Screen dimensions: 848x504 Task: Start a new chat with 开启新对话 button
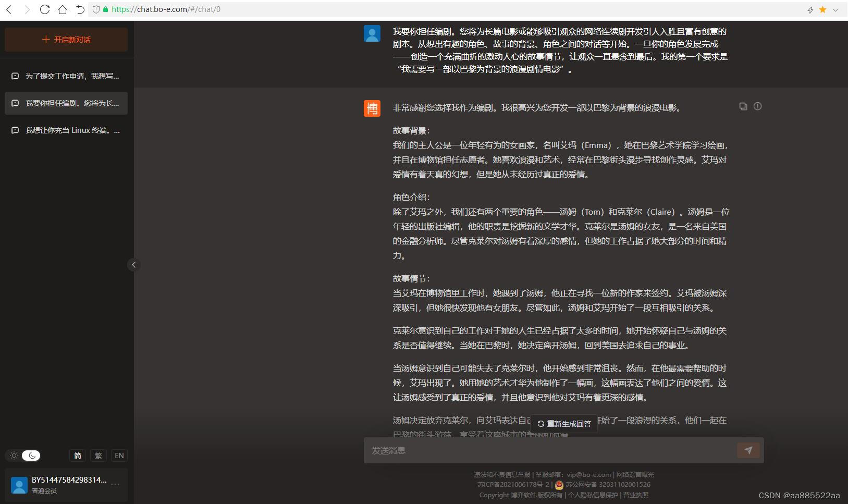pos(66,40)
